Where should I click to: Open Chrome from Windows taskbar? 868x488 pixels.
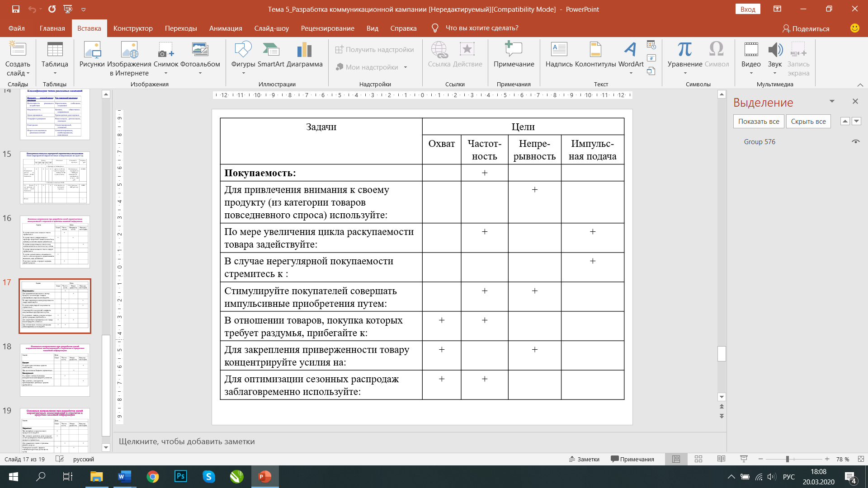(x=153, y=477)
